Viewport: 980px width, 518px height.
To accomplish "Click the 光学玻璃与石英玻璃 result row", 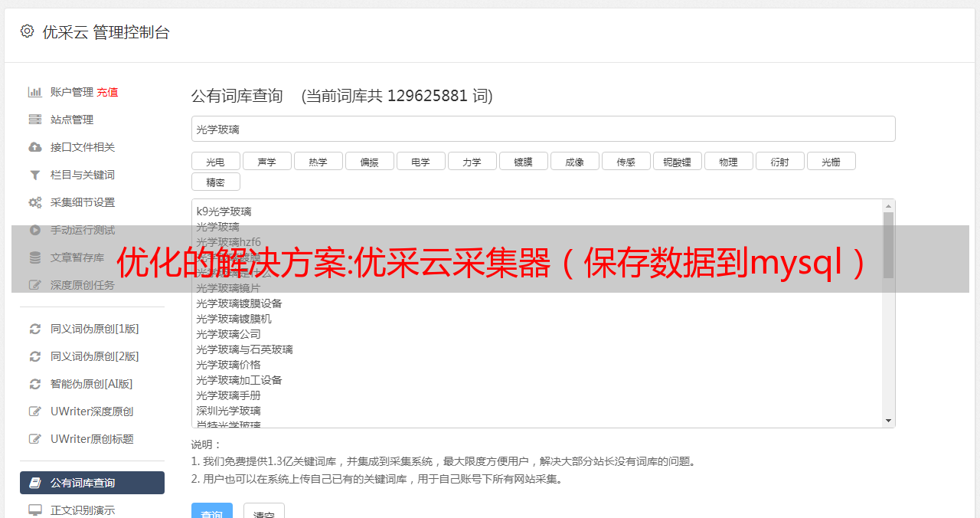I will [537, 349].
